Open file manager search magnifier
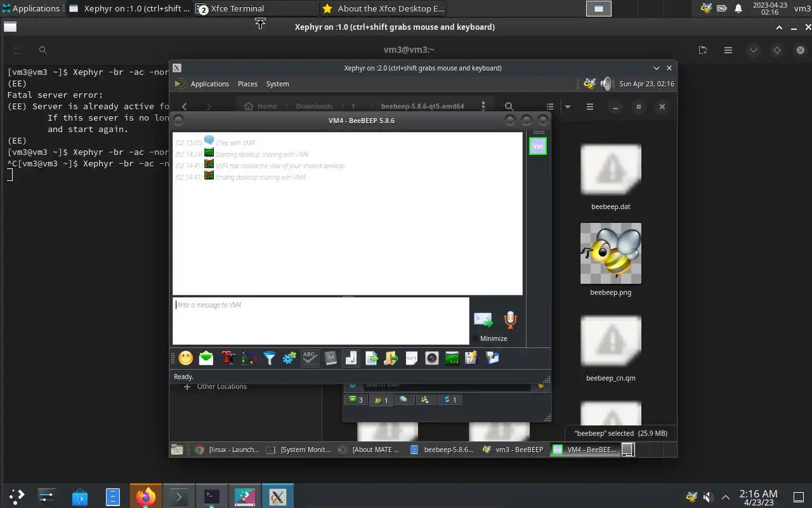Image resolution: width=812 pixels, height=508 pixels. point(509,107)
